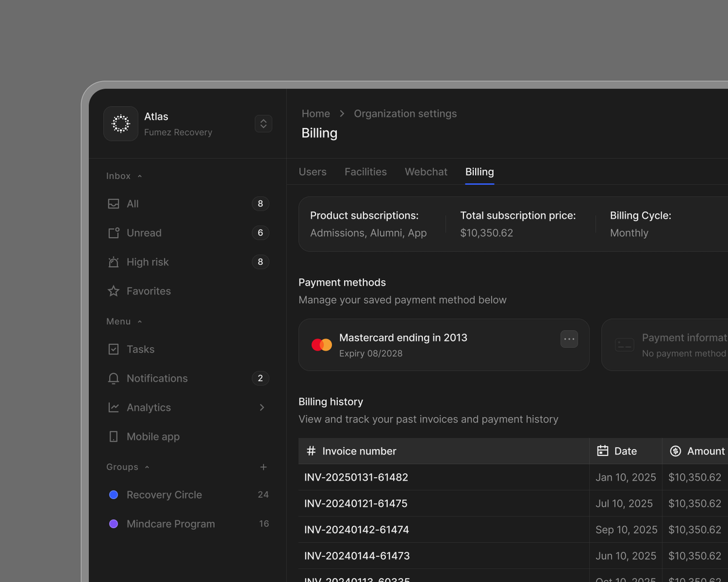Click the Jun 10, 2025 date cell
The width and height of the screenshot is (728, 582).
click(625, 555)
